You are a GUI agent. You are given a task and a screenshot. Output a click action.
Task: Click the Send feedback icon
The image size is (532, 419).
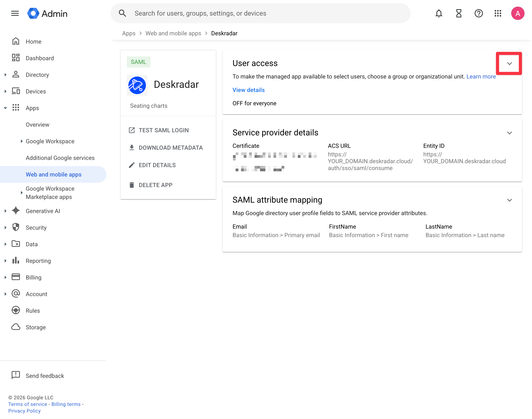click(x=16, y=375)
